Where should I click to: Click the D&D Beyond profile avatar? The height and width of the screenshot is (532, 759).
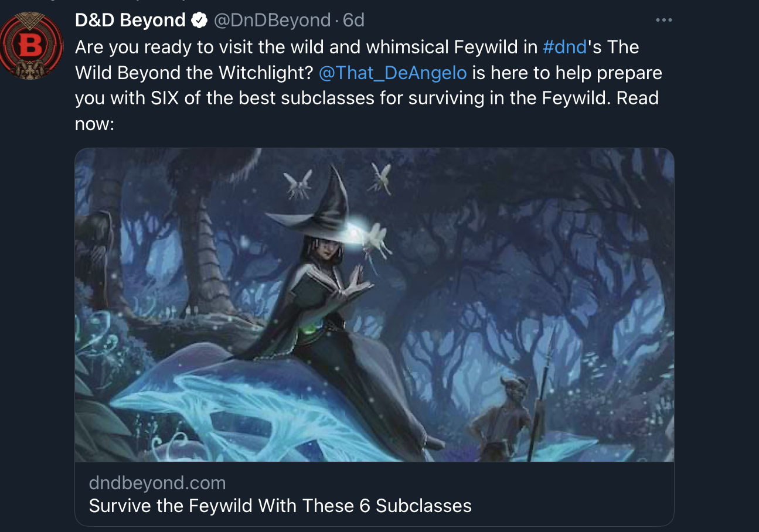click(x=32, y=46)
